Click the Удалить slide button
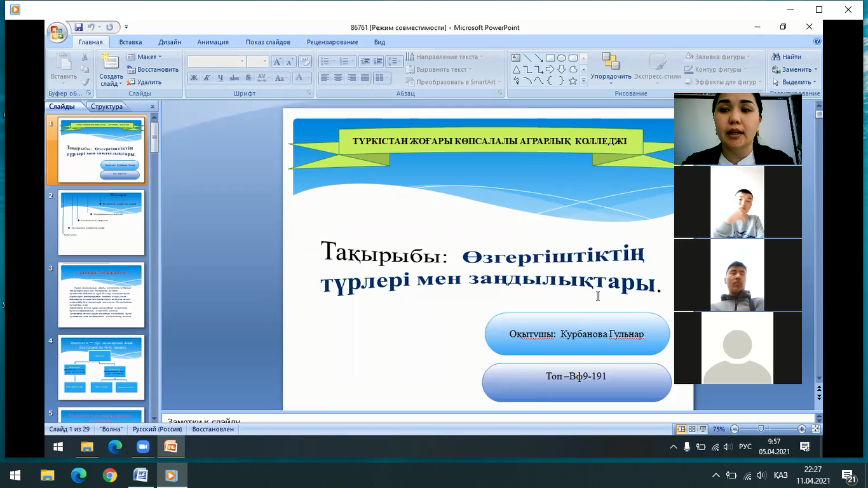Image resolution: width=868 pixels, height=488 pixels. (x=144, y=82)
